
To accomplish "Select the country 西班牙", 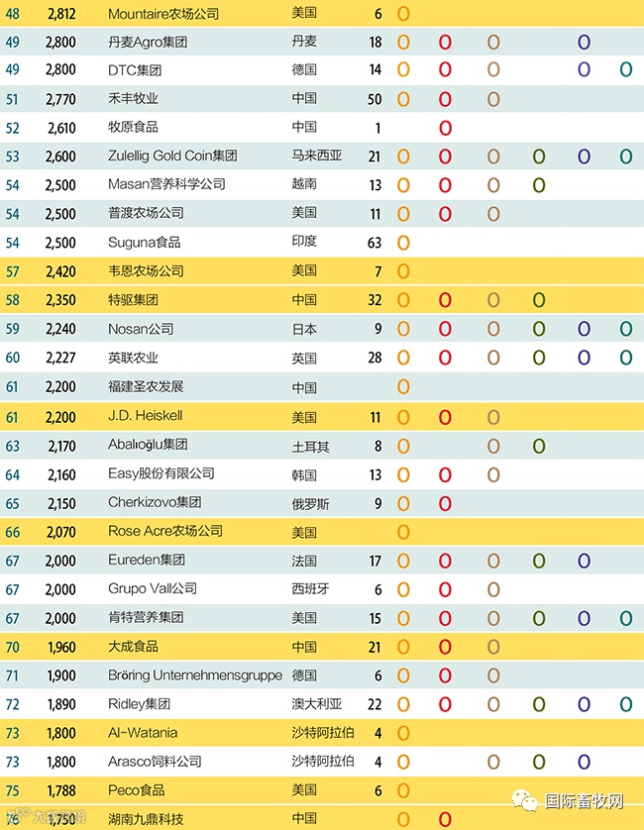I will (x=311, y=588).
